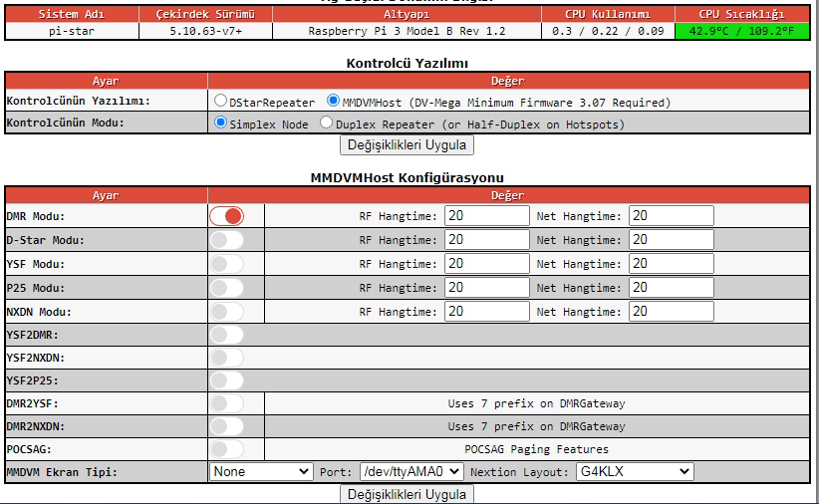Click DMR Modu RF Hangtime field
The image size is (819, 504).
(486, 216)
